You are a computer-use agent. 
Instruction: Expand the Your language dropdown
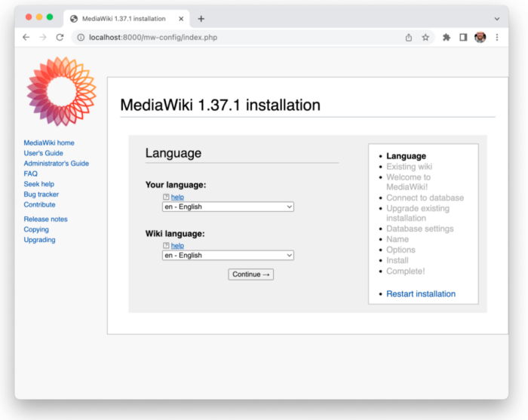[x=228, y=207]
